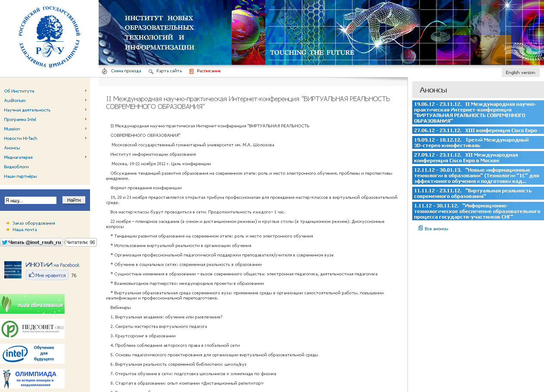Click the page heading about Интернет-конференция

tap(248, 102)
